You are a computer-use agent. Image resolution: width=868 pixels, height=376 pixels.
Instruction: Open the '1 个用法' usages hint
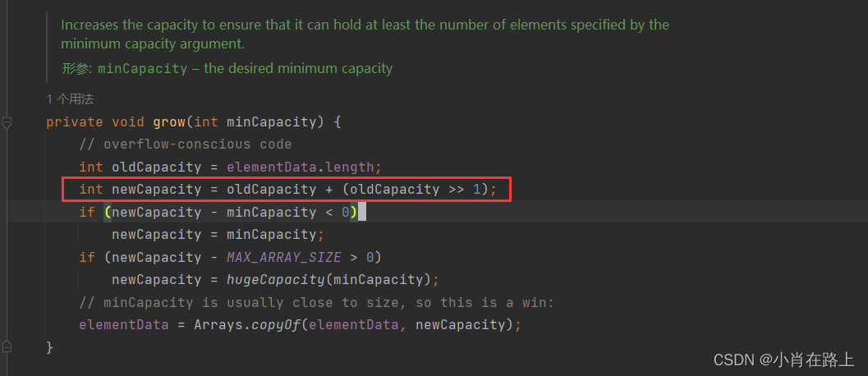pyautogui.click(x=70, y=99)
